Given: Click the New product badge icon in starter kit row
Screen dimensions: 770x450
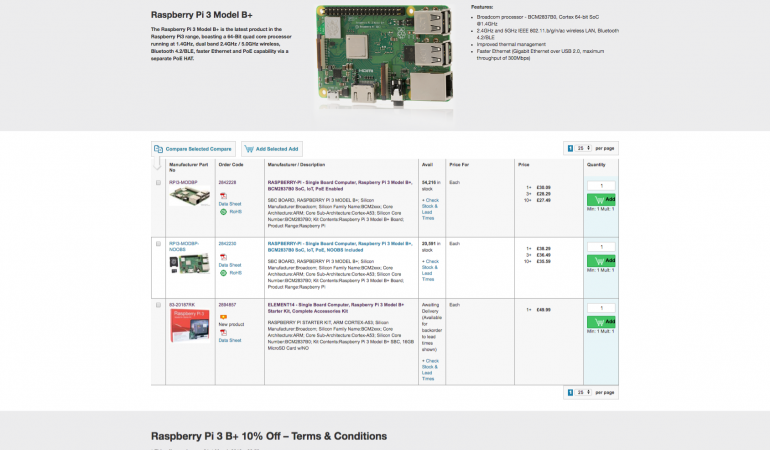Looking at the screenshot, I should [x=223, y=317].
